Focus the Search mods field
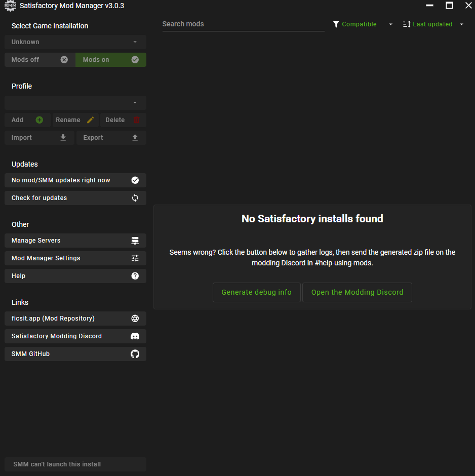Screen dimensions: 475x476 243,24
